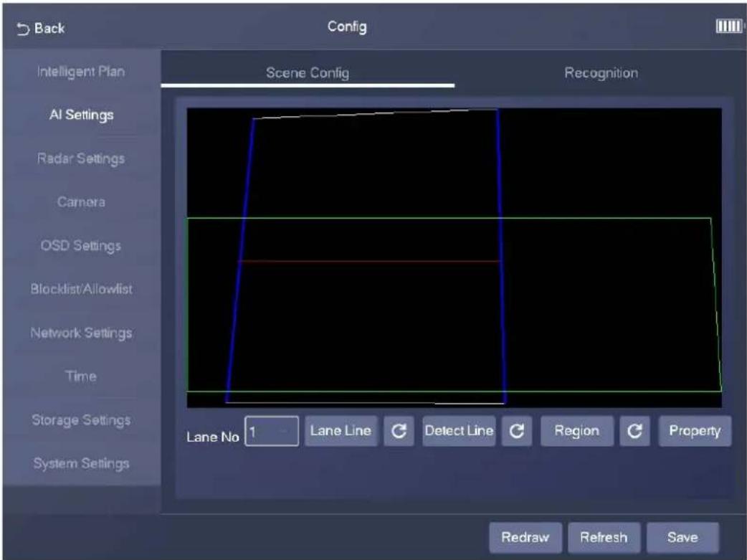The image size is (747, 560).
Task: Open the Time settings
Action: click(81, 376)
